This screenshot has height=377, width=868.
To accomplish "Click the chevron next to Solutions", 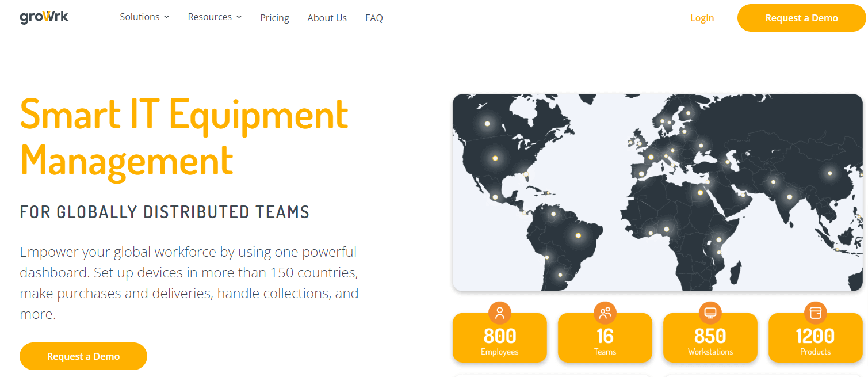I will 166,17.
